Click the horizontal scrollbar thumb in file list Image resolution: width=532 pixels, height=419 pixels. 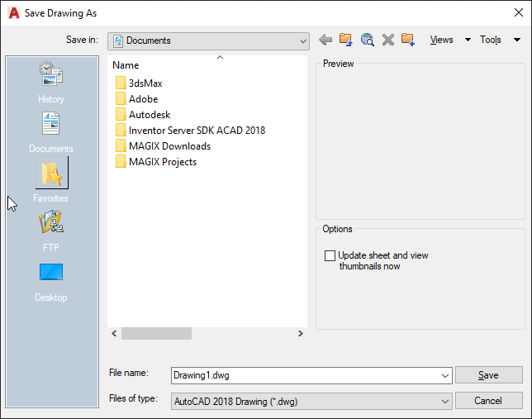156,334
